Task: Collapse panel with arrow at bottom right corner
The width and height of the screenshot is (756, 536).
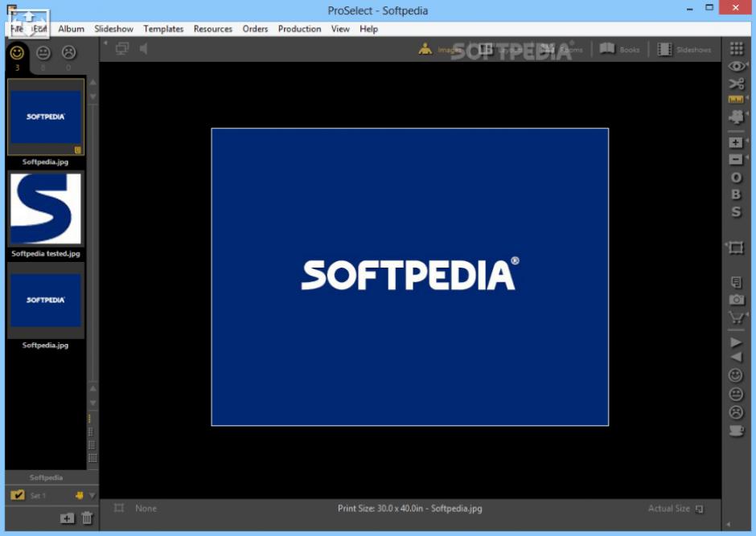Action: click(729, 524)
